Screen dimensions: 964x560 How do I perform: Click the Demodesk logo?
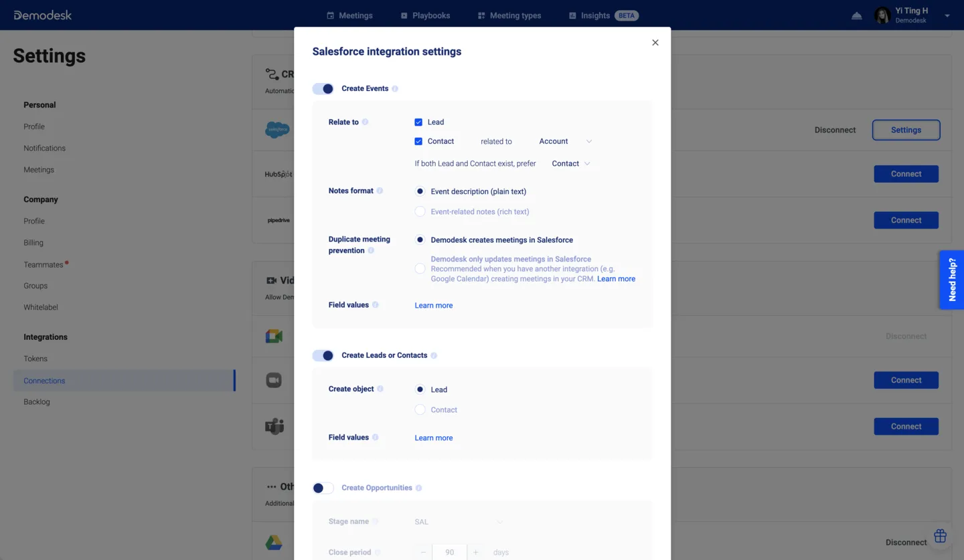pos(42,15)
